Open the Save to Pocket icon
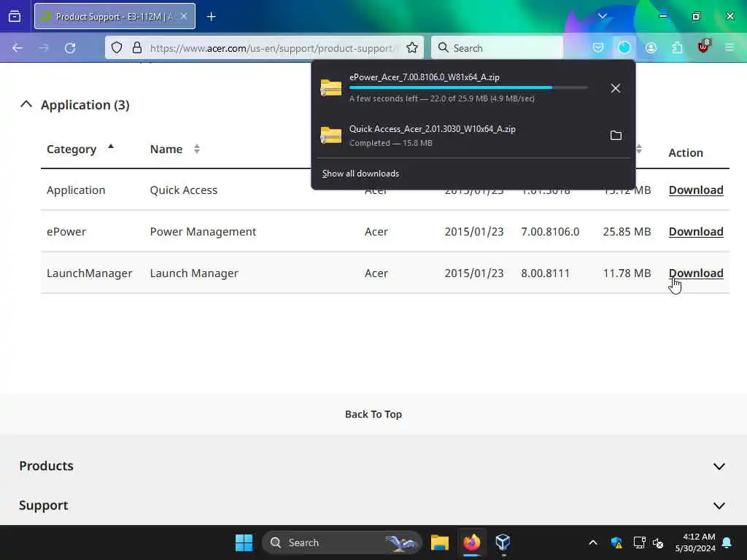747x560 pixels. click(x=598, y=47)
